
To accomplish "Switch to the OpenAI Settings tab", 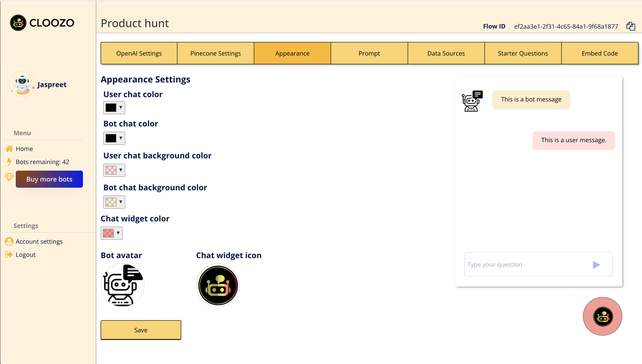I will pos(139,53).
